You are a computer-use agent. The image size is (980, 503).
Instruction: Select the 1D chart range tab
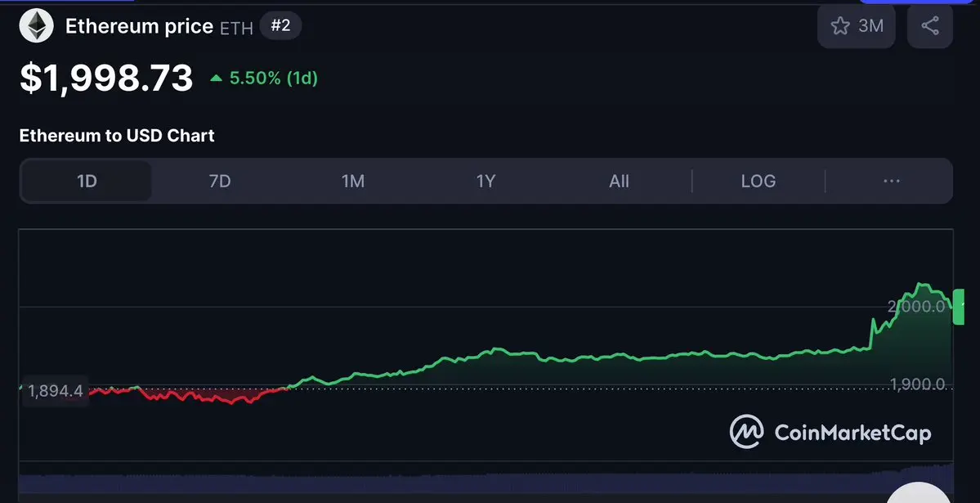(87, 182)
